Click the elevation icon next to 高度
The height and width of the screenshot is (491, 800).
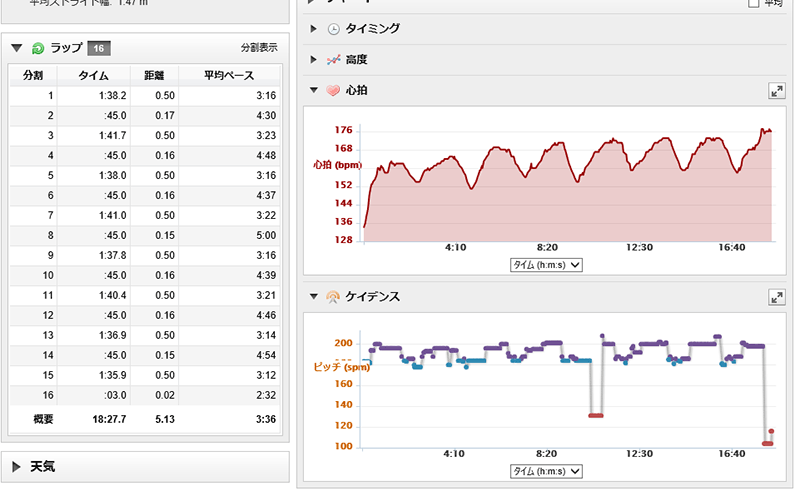click(334, 60)
